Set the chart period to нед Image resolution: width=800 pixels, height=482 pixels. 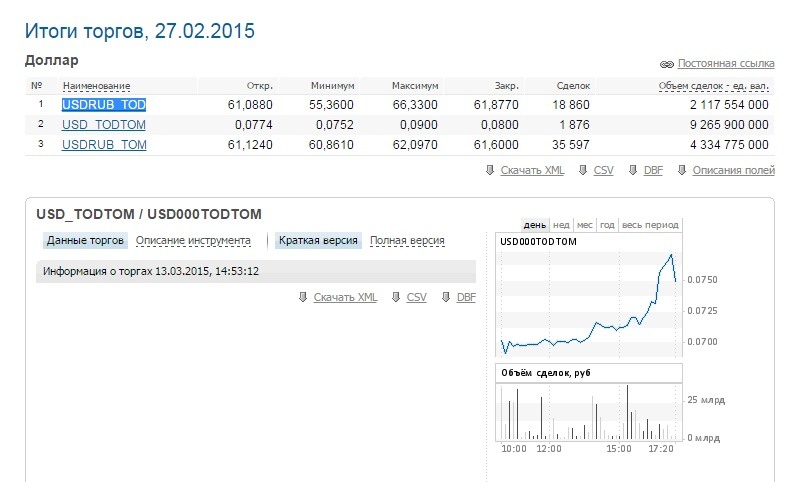[x=561, y=225]
